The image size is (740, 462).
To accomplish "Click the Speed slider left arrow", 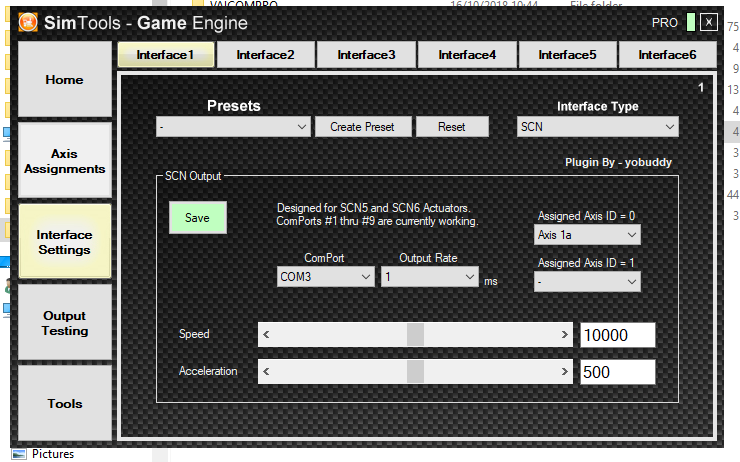I will [266, 334].
